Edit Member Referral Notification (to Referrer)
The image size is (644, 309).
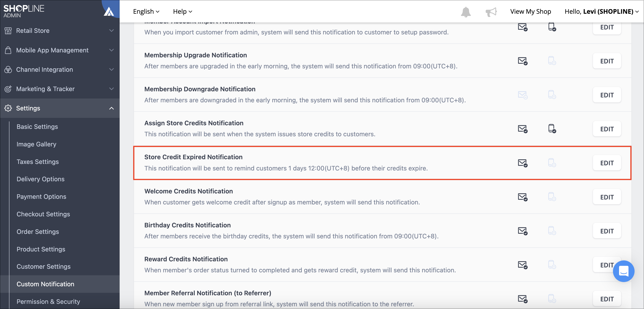click(607, 299)
